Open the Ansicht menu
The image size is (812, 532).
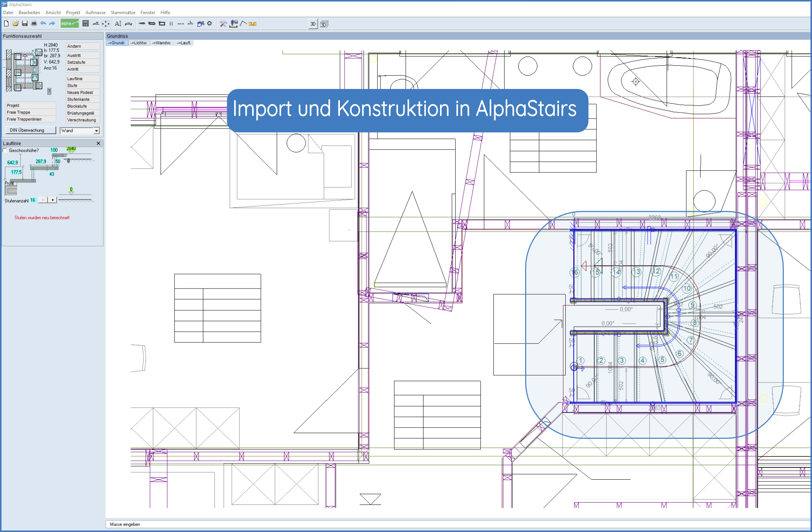[x=53, y=13]
